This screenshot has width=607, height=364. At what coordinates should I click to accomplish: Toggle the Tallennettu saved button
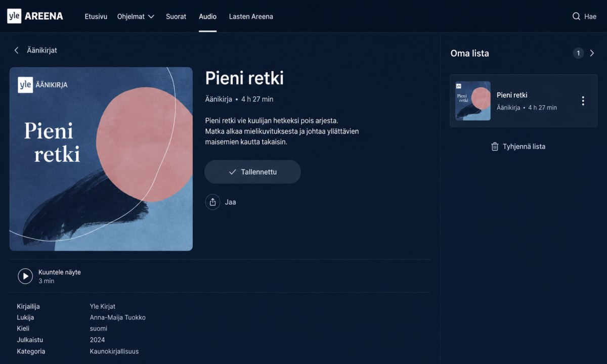(252, 172)
